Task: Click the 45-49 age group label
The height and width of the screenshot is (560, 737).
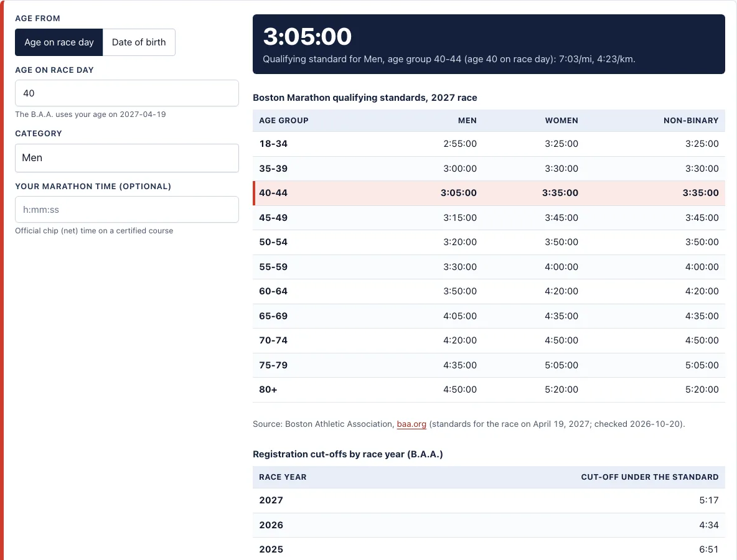Action: [x=273, y=218]
